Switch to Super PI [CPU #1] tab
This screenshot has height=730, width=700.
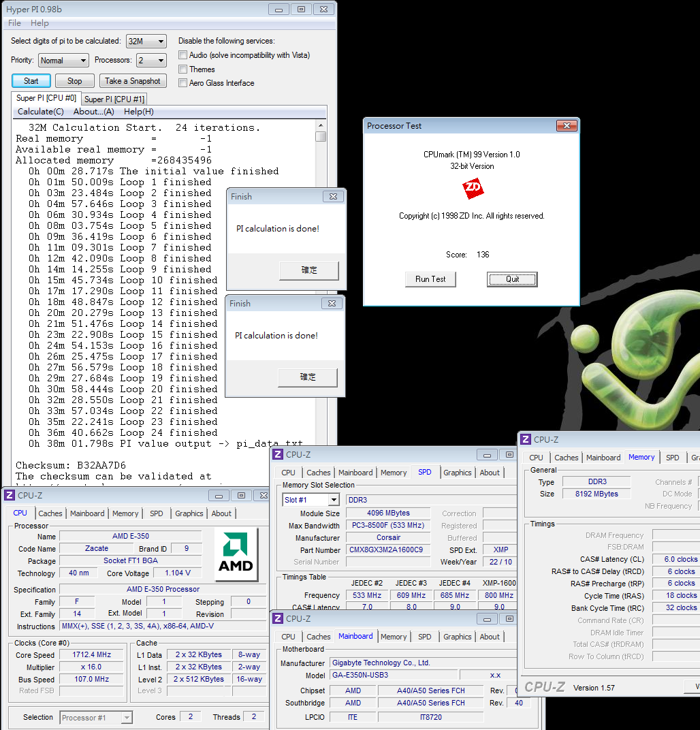tap(114, 99)
